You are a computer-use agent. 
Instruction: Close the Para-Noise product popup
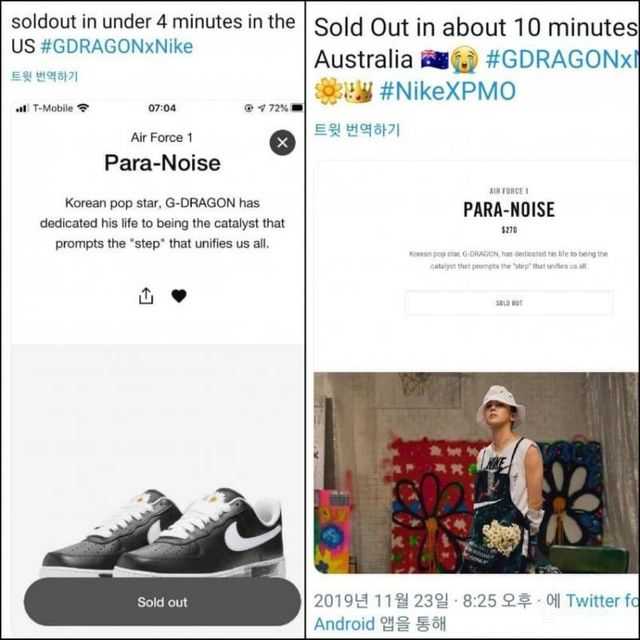(282, 143)
